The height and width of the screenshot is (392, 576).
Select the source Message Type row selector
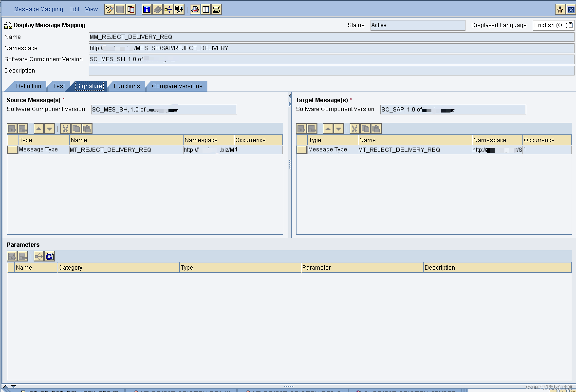coord(12,149)
